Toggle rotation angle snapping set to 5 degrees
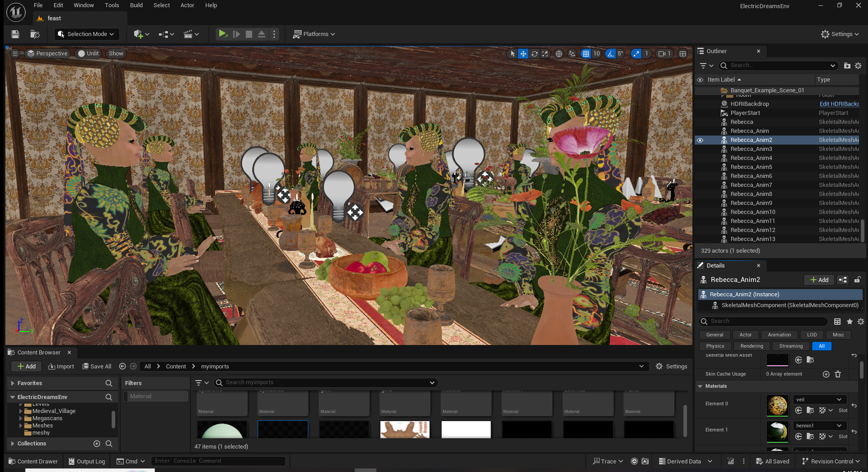 tap(611, 54)
